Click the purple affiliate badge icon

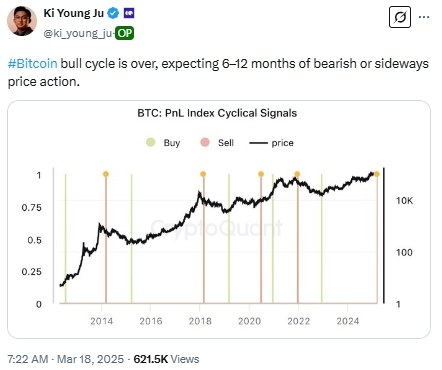(129, 13)
